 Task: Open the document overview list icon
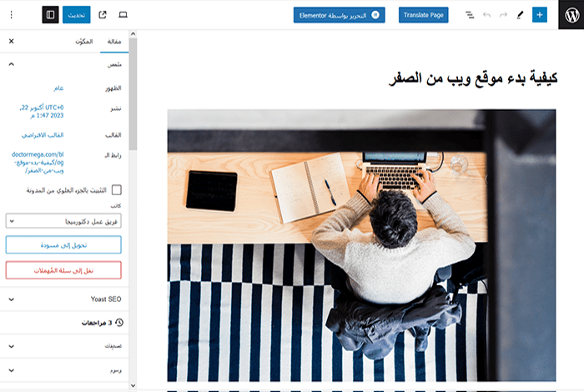click(470, 15)
